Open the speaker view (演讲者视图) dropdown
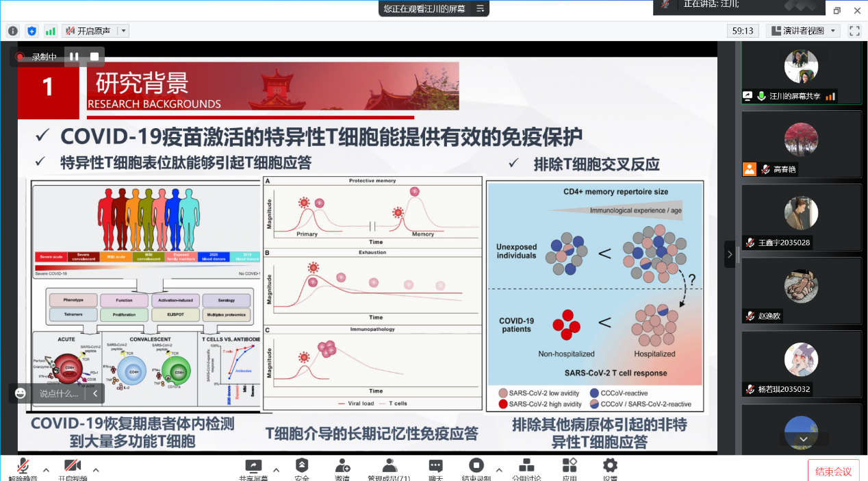Screen dimensions: 868x481 click(x=803, y=31)
